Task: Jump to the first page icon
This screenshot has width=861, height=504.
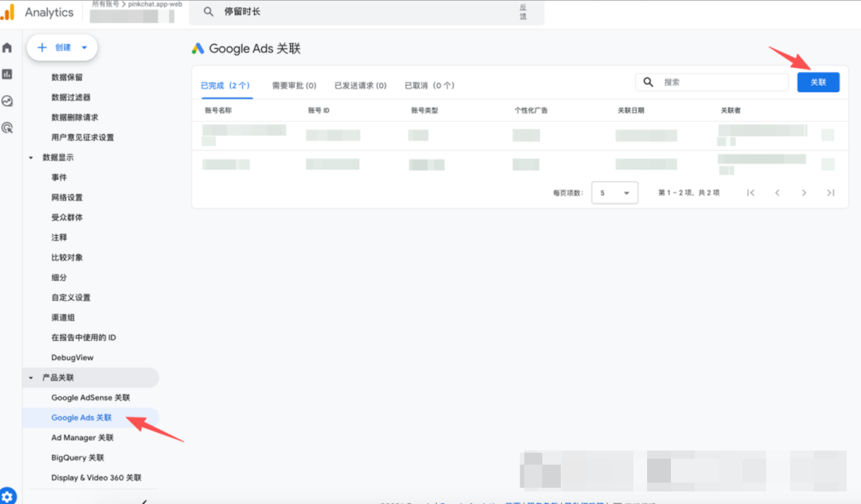Action: [x=751, y=192]
